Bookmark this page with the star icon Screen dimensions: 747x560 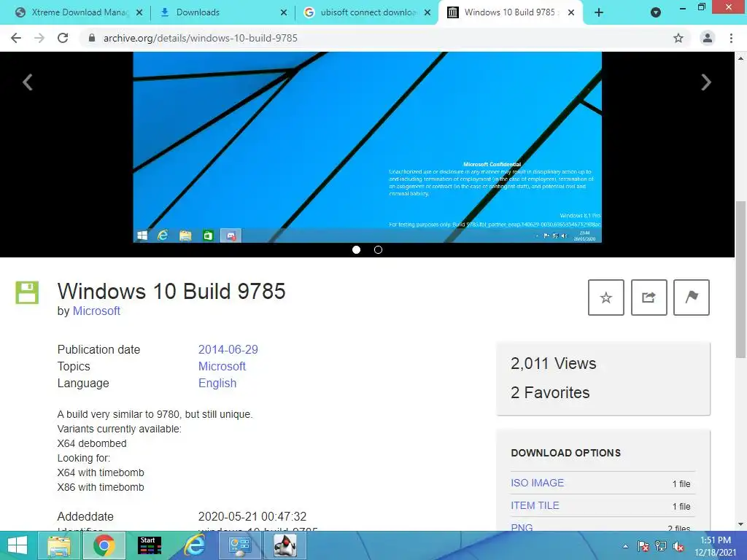(x=678, y=38)
